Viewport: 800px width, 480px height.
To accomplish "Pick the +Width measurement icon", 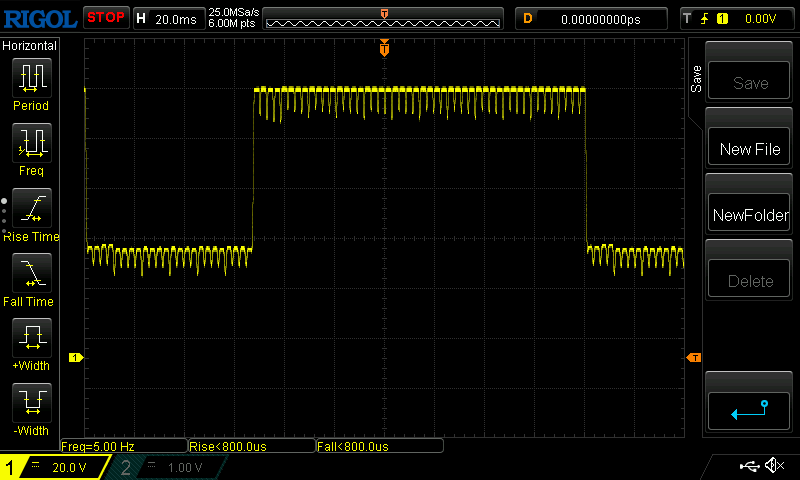I will click(x=30, y=339).
